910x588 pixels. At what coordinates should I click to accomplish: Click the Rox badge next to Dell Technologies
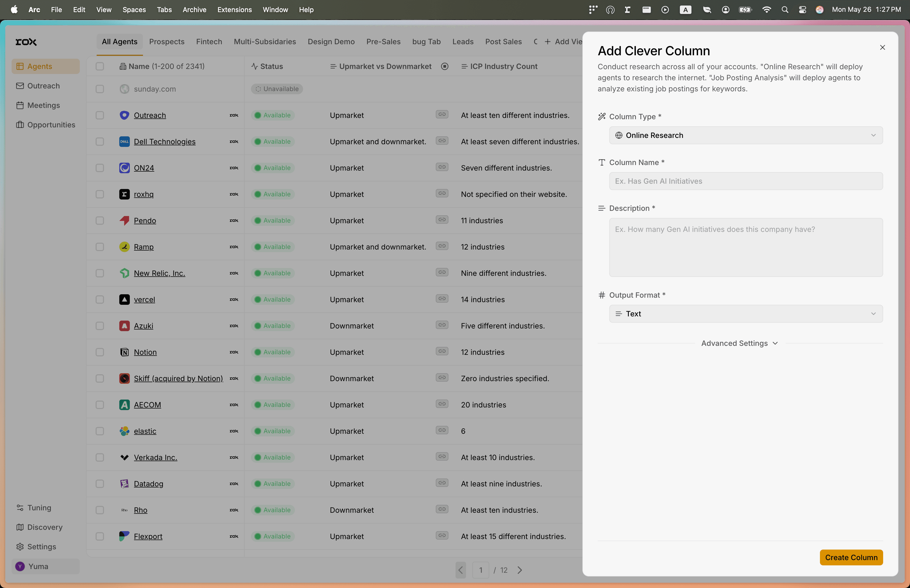point(234,142)
